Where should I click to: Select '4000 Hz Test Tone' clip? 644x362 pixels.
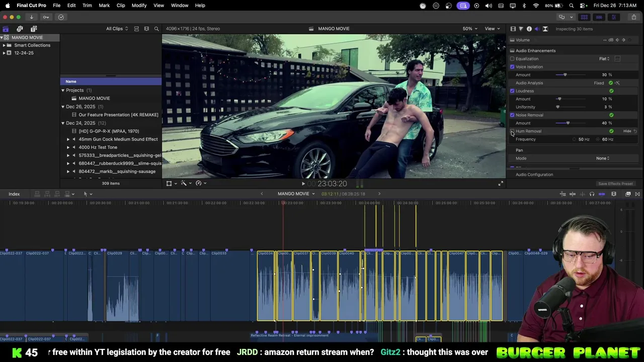98,147
